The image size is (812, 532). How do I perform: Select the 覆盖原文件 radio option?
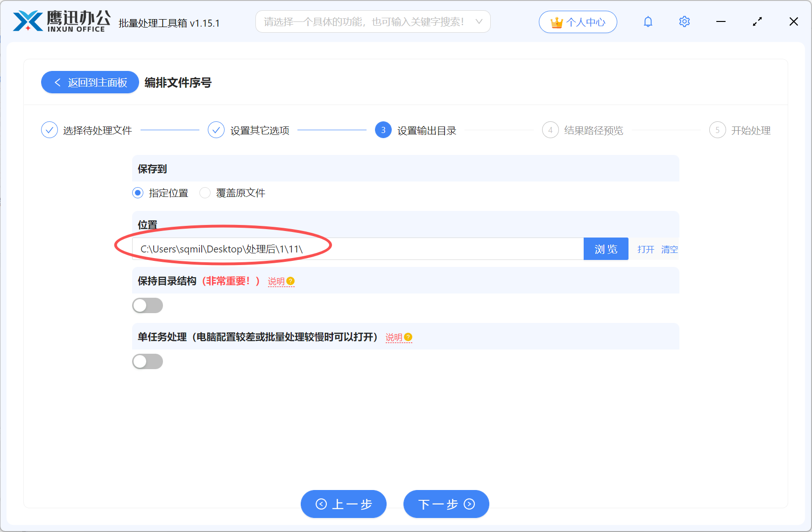tap(205, 193)
